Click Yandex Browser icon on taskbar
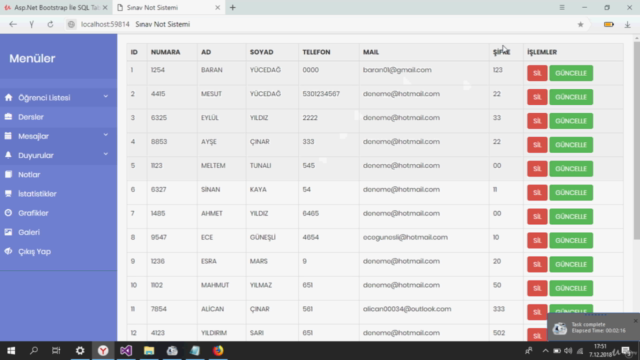 tap(103, 351)
